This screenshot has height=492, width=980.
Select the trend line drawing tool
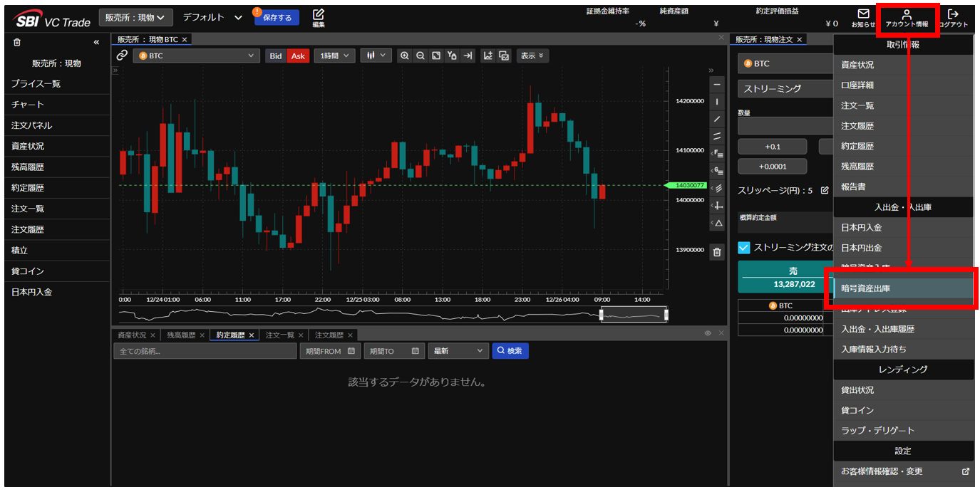[717, 119]
